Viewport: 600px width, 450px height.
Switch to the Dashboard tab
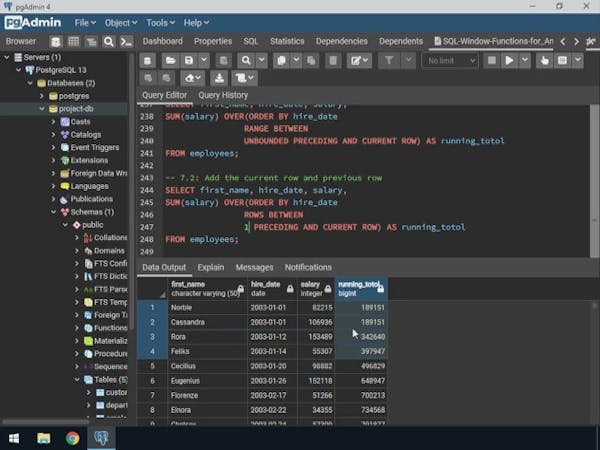pyautogui.click(x=163, y=41)
